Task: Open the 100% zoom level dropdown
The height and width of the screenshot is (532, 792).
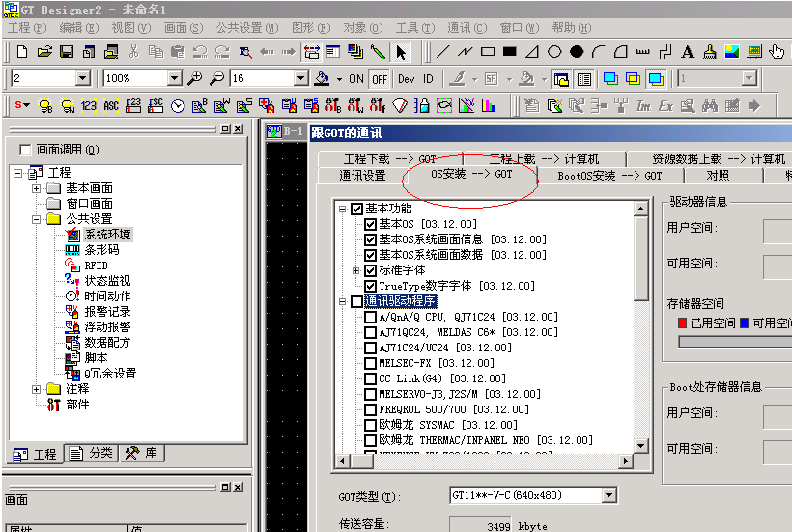Action: pos(174,78)
